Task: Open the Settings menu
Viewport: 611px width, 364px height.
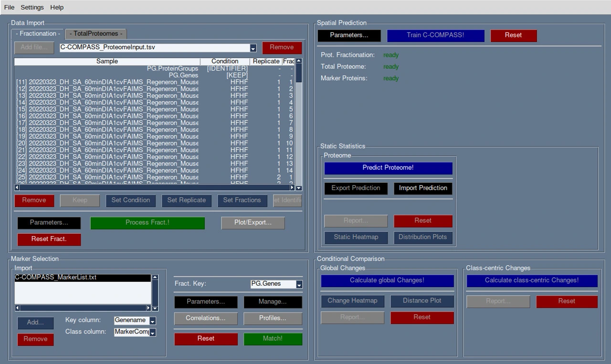Action: [32, 7]
